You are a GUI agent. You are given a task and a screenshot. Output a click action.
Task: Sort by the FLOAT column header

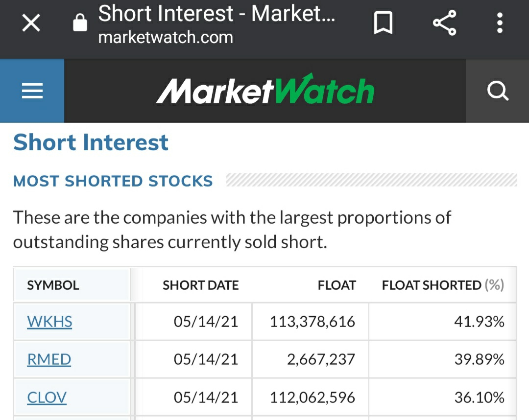coord(337,285)
